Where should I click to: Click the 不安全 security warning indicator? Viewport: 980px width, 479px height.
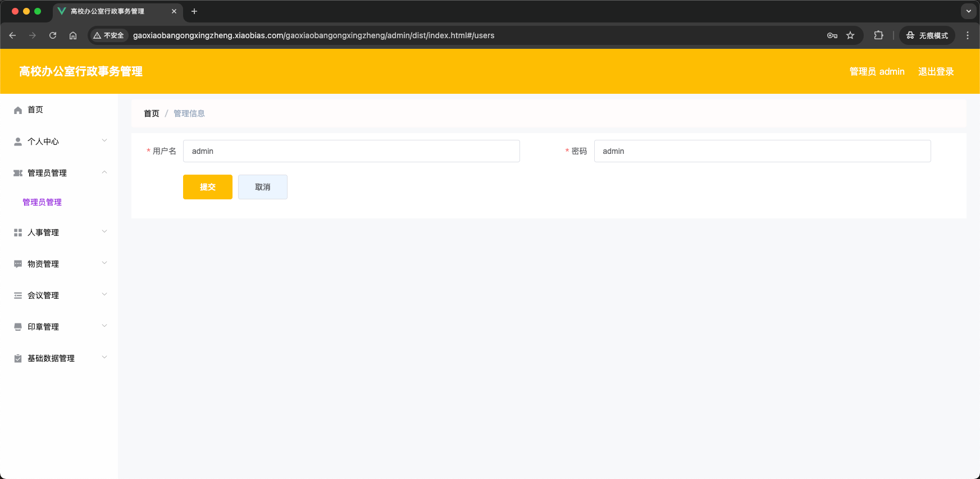point(109,35)
